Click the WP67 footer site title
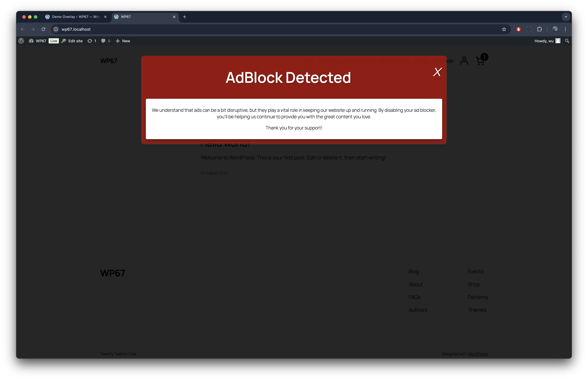This screenshot has width=588, height=380. [112, 273]
